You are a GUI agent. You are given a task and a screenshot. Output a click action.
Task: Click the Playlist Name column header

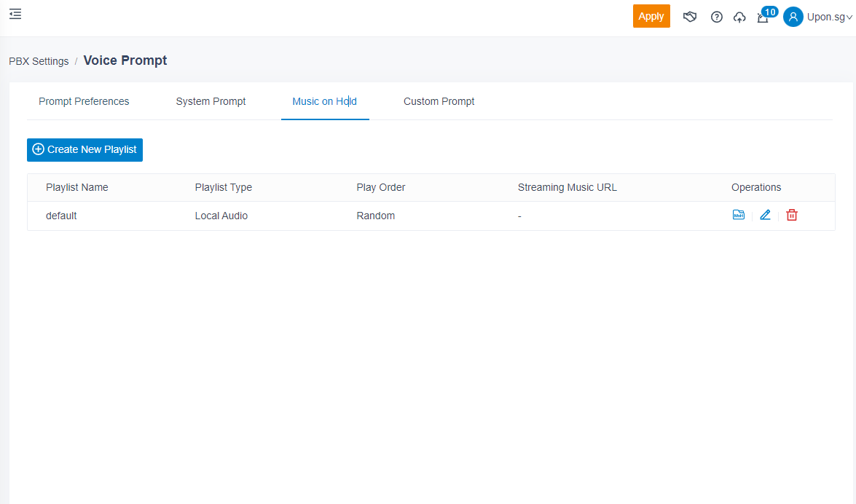76,187
